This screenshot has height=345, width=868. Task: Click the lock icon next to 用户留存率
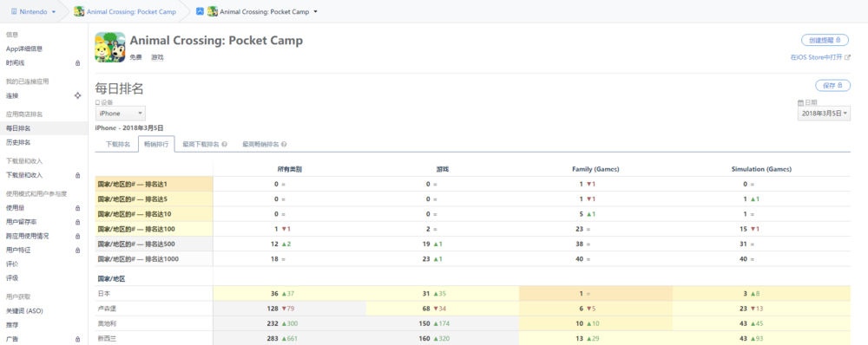[x=77, y=222]
